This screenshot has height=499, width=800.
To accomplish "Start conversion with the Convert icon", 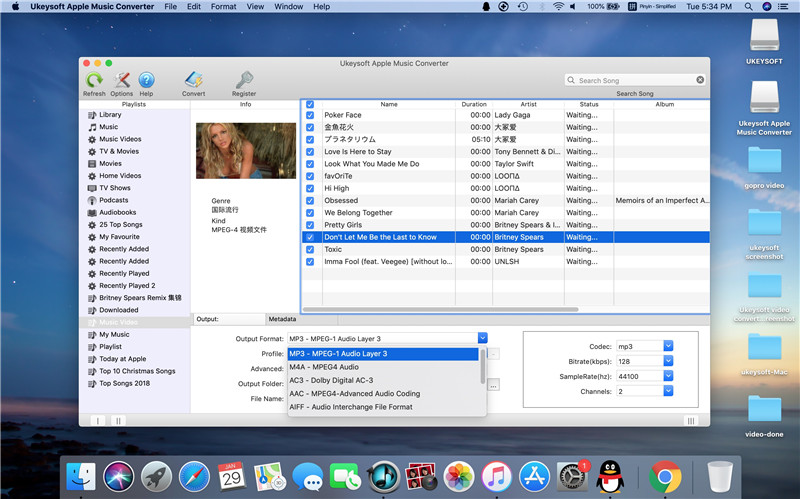I will point(193,81).
